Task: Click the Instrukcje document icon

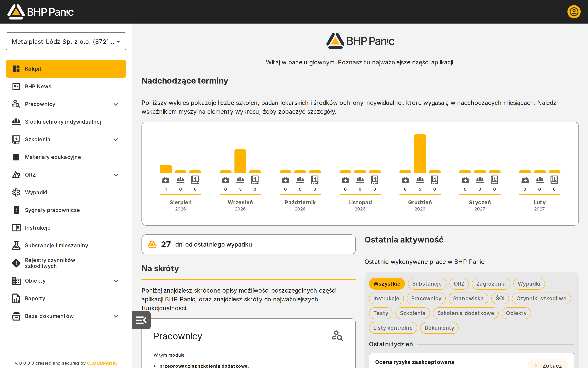Action: click(x=16, y=228)
